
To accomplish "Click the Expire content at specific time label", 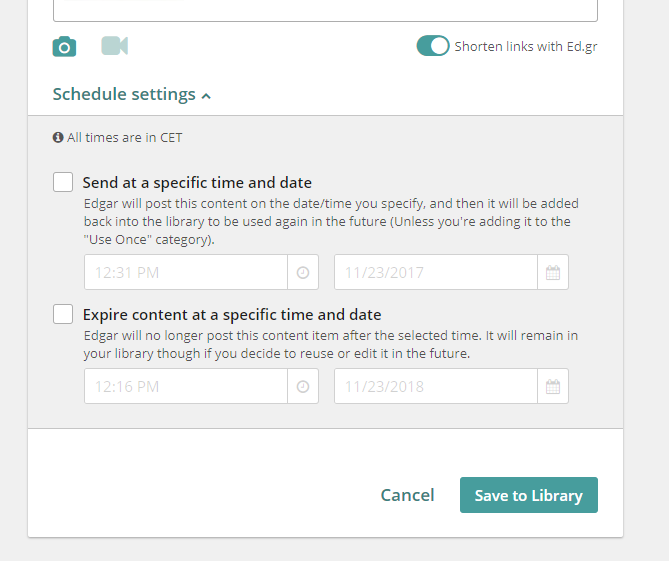I will tap(232, 315).
